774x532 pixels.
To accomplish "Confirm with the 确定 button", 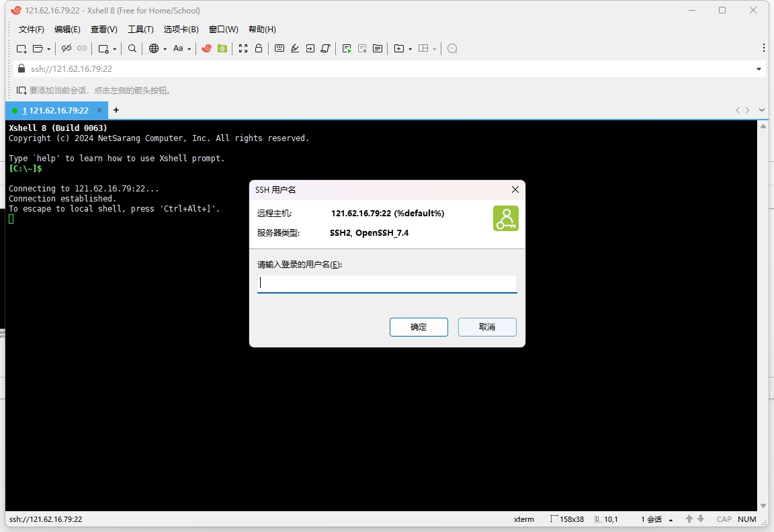I will coord(419,327).
